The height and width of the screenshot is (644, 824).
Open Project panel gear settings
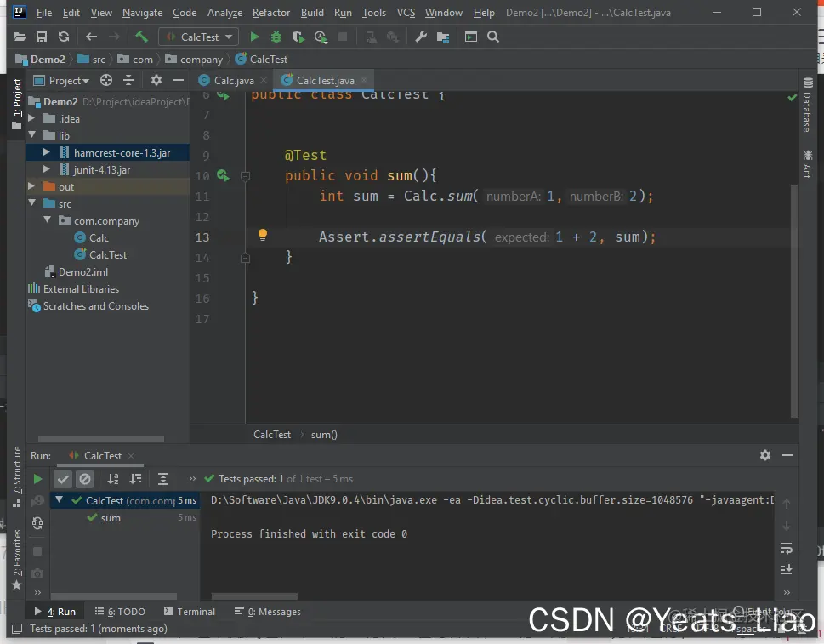156,81
